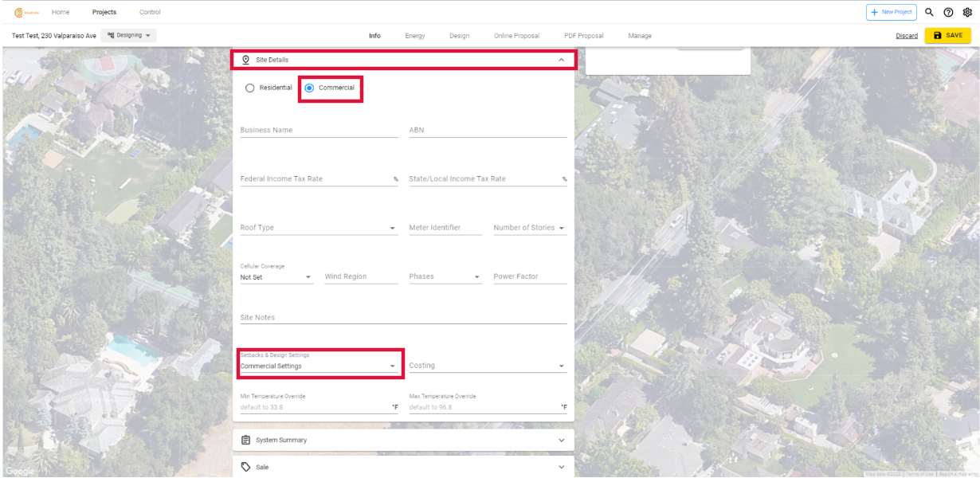Click the System Summary clipboard icon
The image size is (980, 478).
point(246,440)
